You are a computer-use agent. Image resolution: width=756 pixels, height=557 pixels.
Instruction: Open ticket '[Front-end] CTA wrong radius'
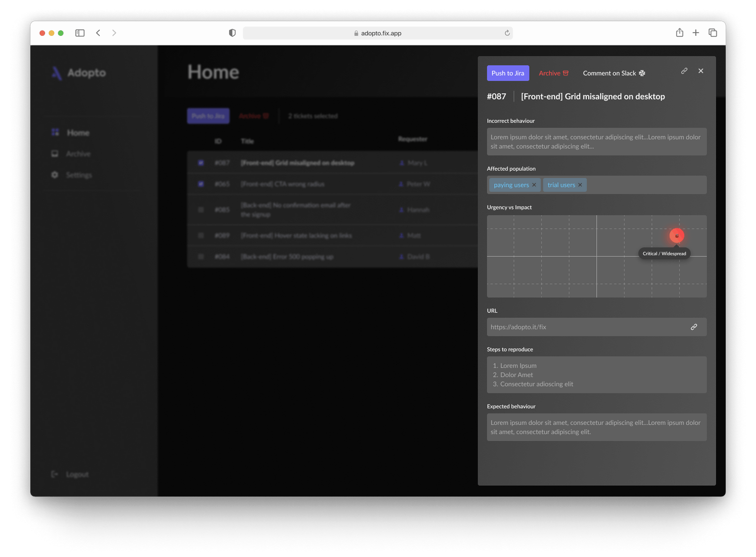coord(283,184)
